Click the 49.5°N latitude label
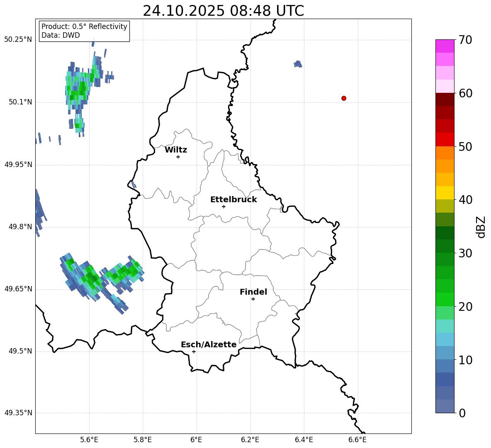This screenshot has width=491, height=448. point(20,351)
